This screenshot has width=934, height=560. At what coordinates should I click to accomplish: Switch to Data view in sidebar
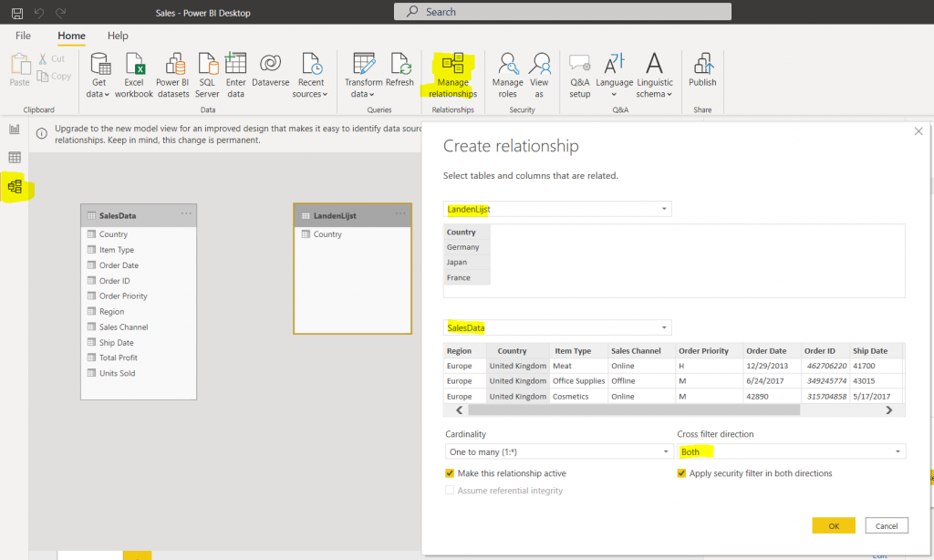pyautogui.click(x=15, y=157)
